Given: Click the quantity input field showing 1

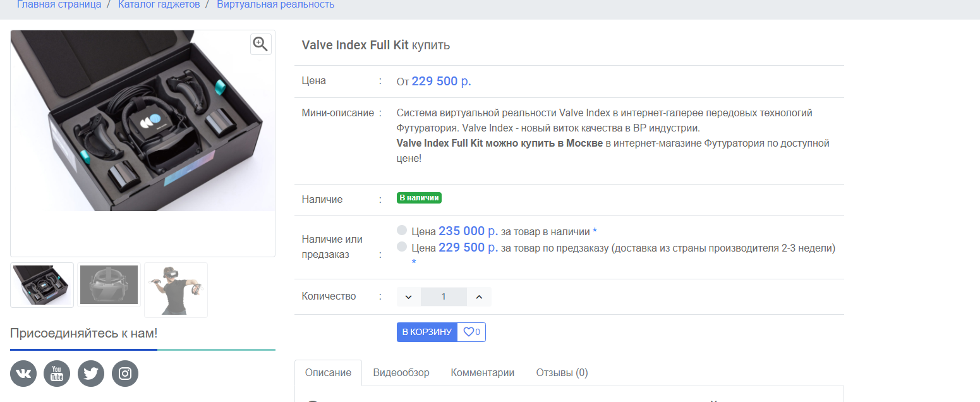Looking at the screenshot, I should 444,297.
